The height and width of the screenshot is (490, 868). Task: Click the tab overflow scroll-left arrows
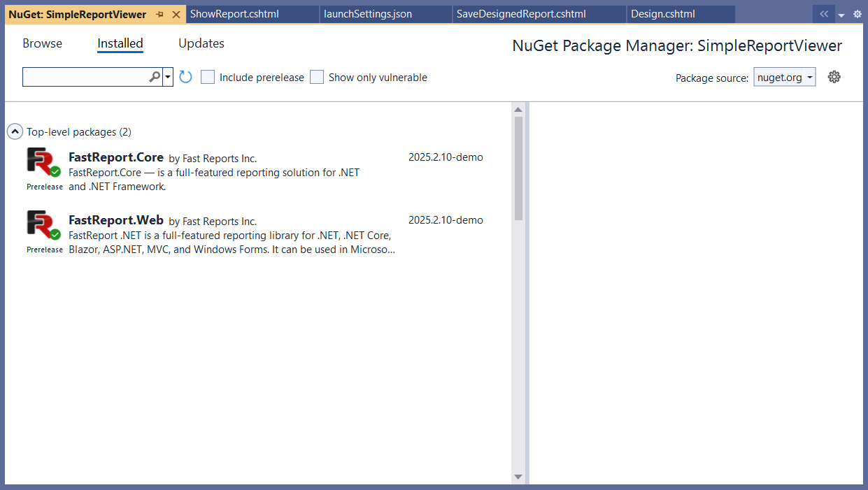(x=824, y=14)
